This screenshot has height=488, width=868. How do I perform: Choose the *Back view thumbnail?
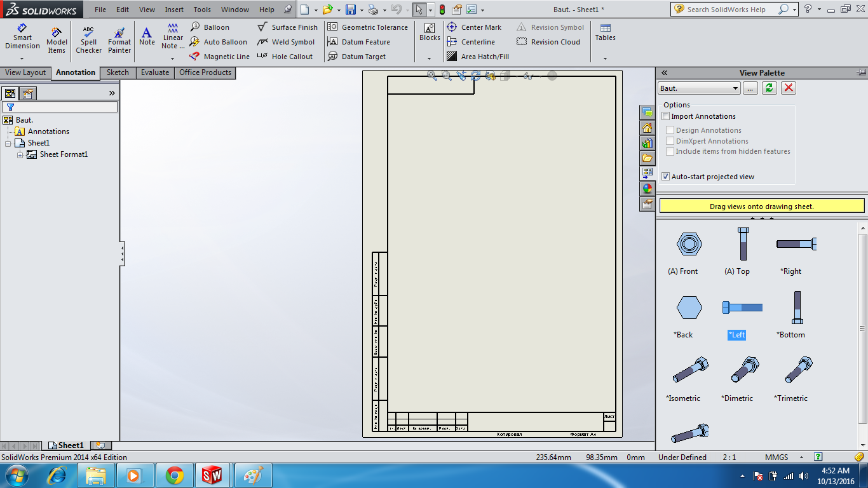point(689,308)
